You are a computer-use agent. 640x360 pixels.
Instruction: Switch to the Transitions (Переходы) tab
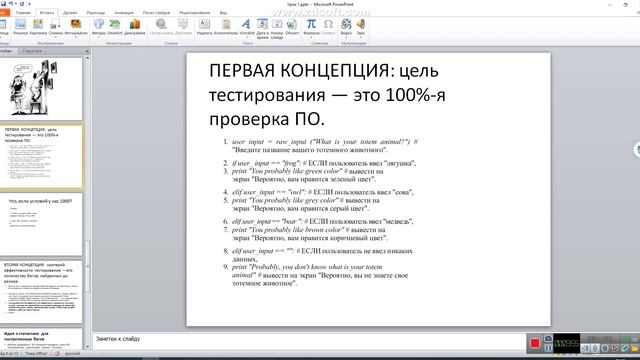[x=96, y=13]
